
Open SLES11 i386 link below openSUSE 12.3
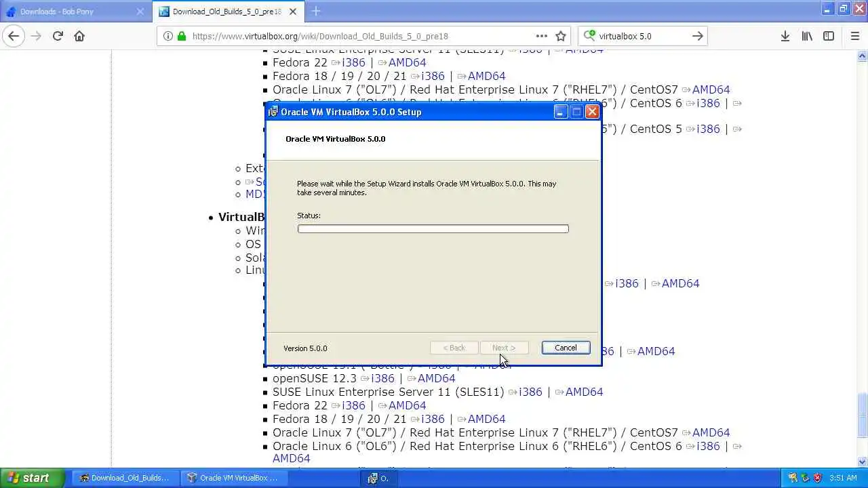tap(530, 392)
